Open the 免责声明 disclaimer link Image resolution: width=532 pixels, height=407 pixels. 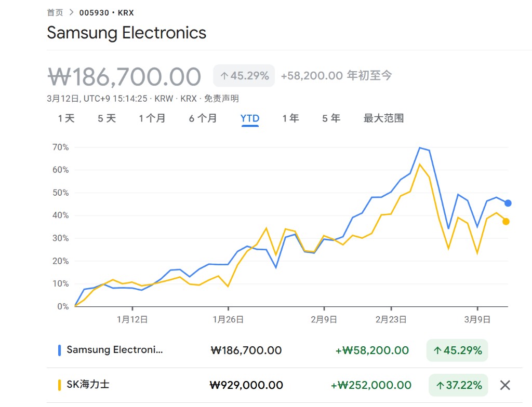221,99
